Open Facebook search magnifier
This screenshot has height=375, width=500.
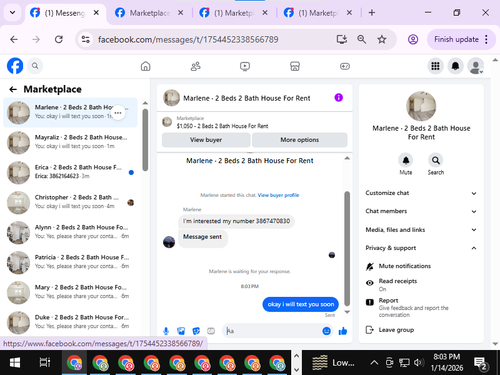tap(35, 66)
